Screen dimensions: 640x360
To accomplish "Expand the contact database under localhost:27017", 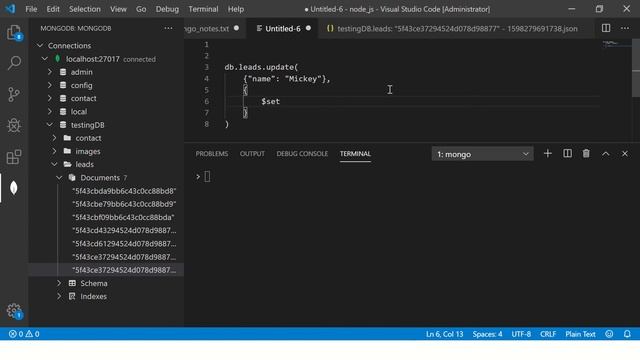I will coord(50,98).
